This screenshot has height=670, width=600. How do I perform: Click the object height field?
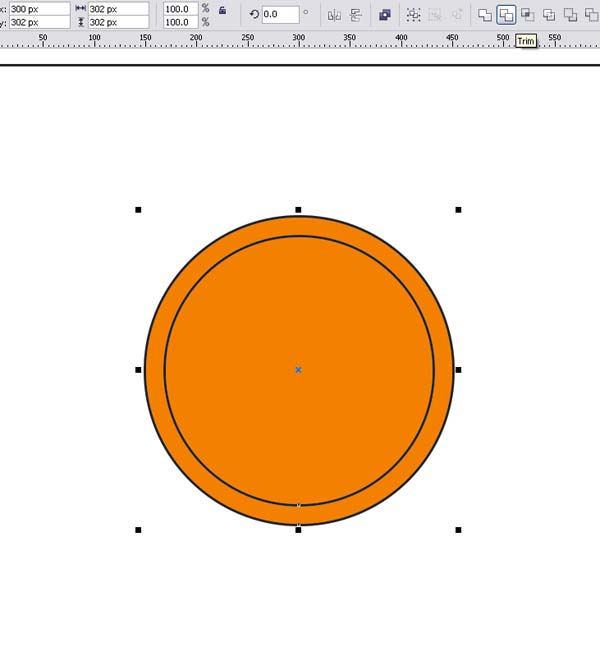[x=118, y=22]
